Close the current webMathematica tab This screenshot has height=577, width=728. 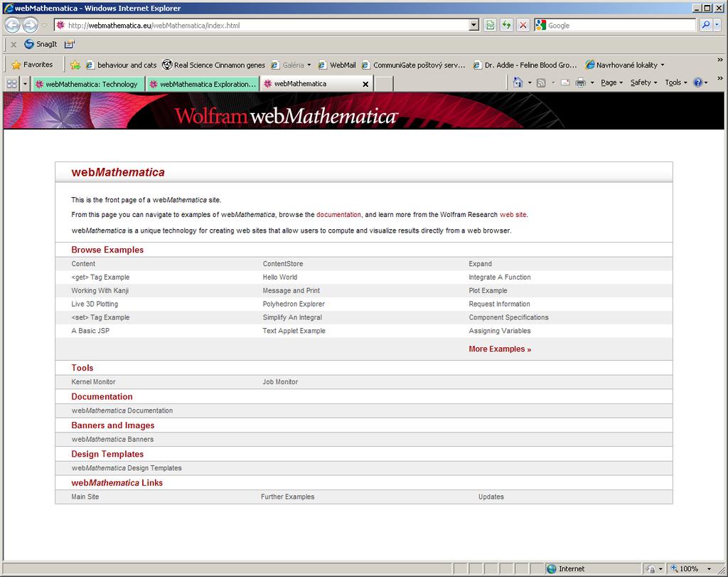coord(365,84)
